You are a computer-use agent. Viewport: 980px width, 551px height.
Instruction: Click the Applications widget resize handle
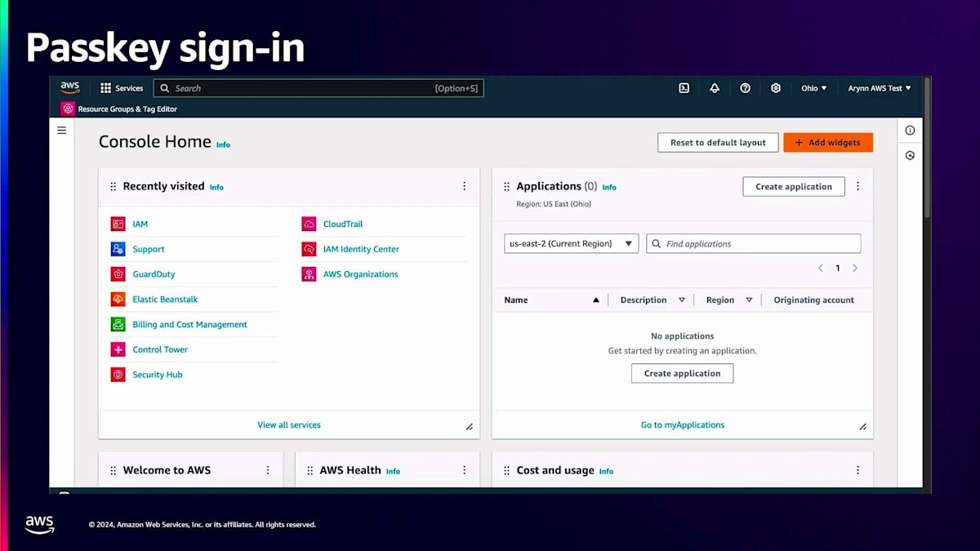tap(863, 427)
